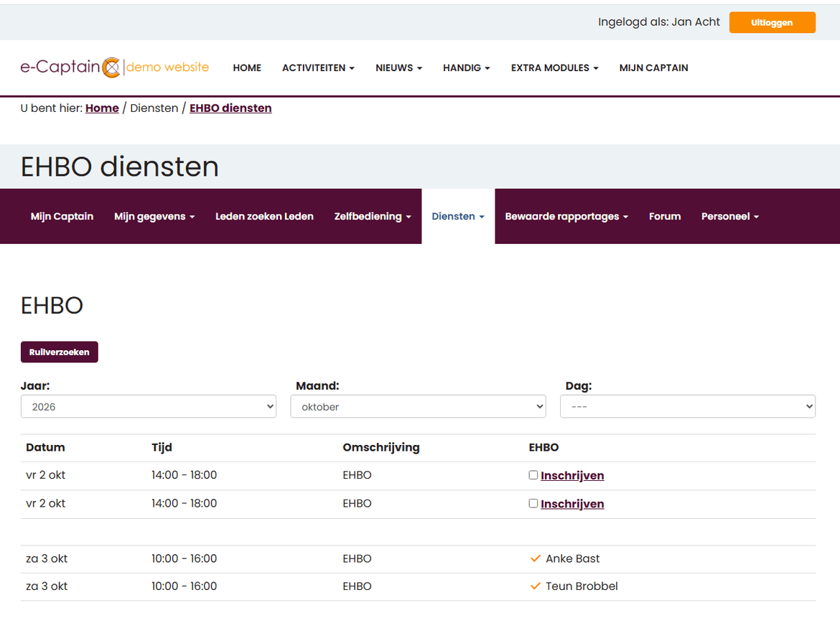840x628 pixels.
Task: Click date za 3 okt in Teun Brobbel row
Action: [47, 586]
